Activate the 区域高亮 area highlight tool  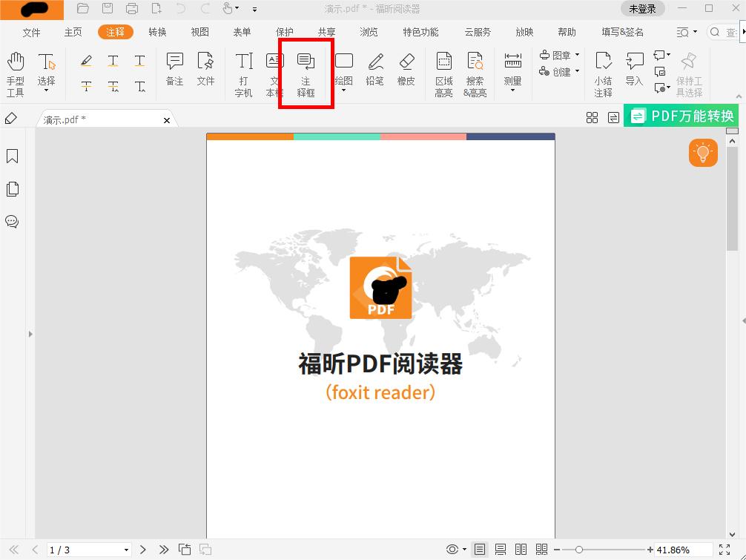click(443, 71)
